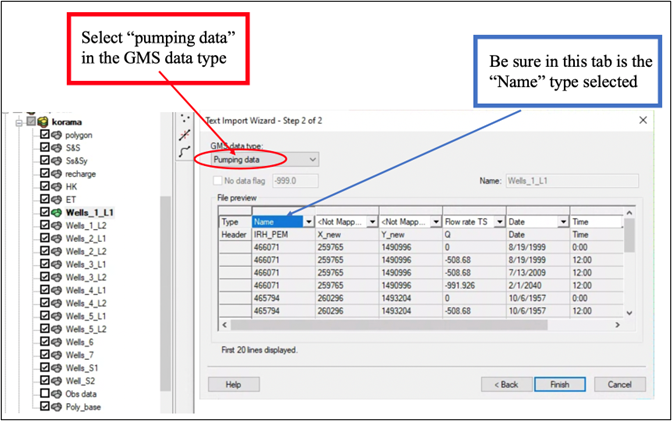Click the coverage icon next to Obs data
Image resolution: width=672 pixels, height=421 pixels.
pos(57,394)
